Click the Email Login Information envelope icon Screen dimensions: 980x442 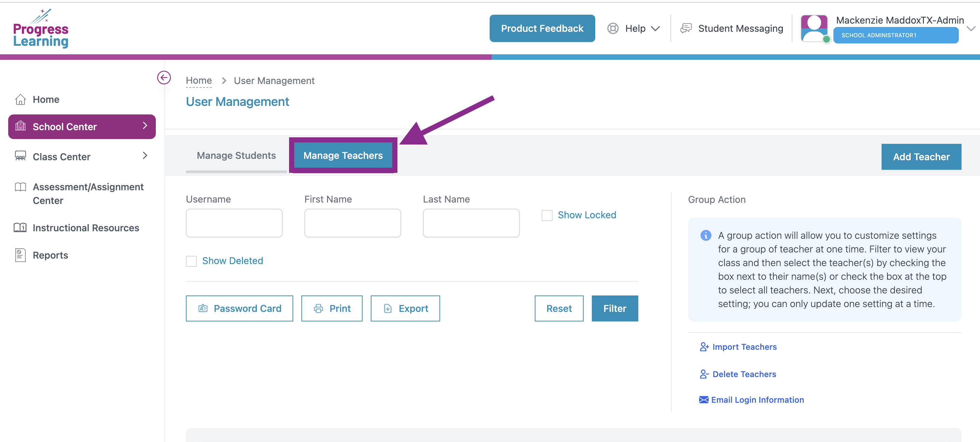[x=704, y=399]
